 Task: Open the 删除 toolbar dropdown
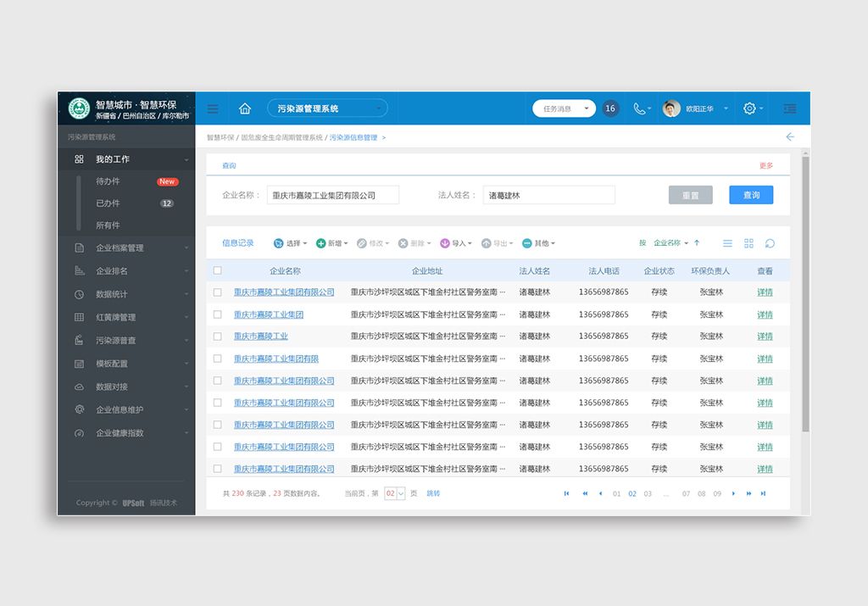[415, 243]
